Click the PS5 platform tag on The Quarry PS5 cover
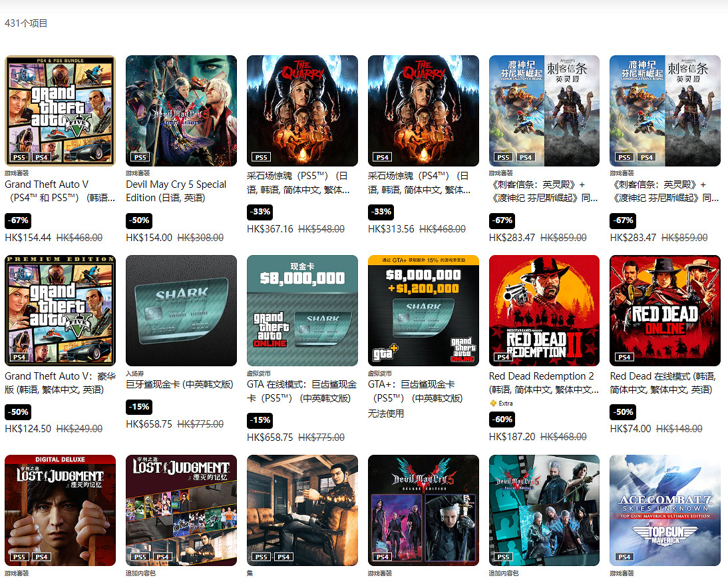Viewport: 728px width, 578px height. (261, 158)
